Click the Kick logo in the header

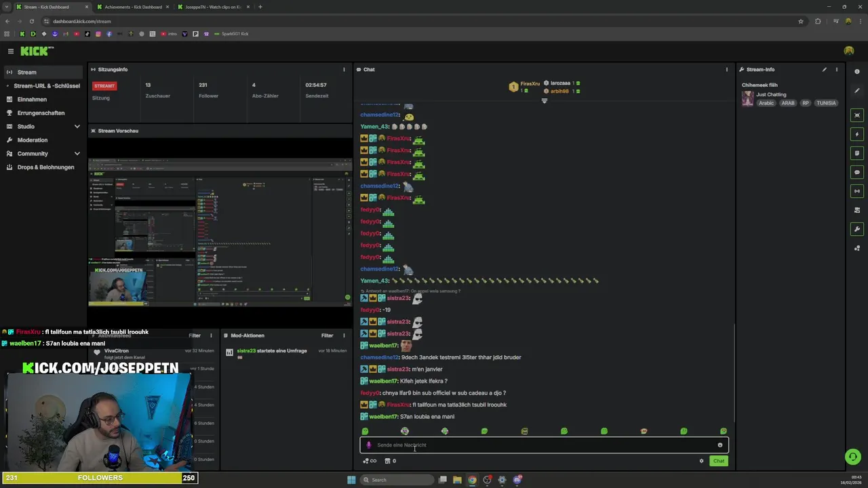pos(37,51)
